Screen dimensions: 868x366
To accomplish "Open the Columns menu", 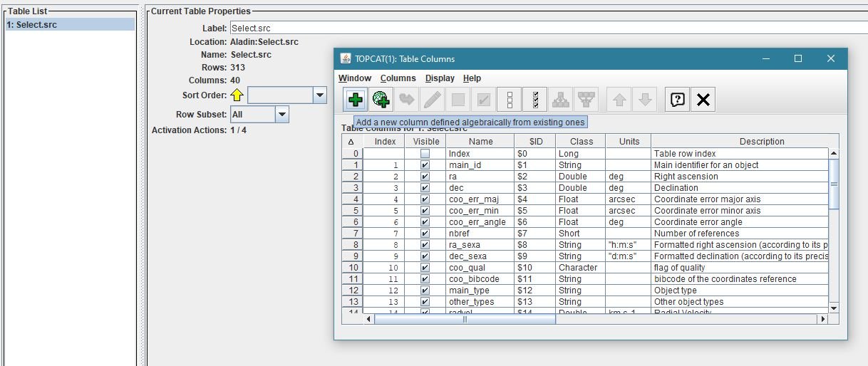I will 398,78.
